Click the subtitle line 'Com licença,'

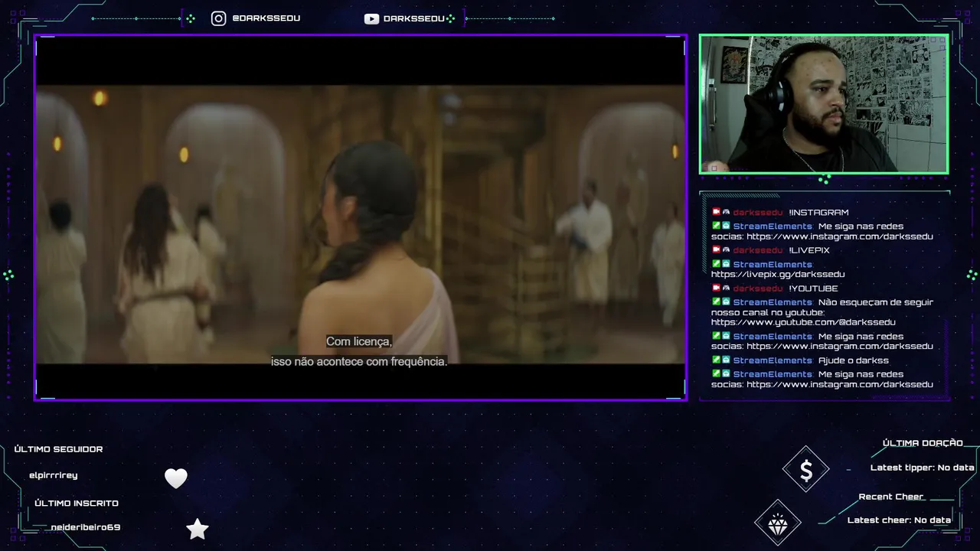[x=359, y=341]
